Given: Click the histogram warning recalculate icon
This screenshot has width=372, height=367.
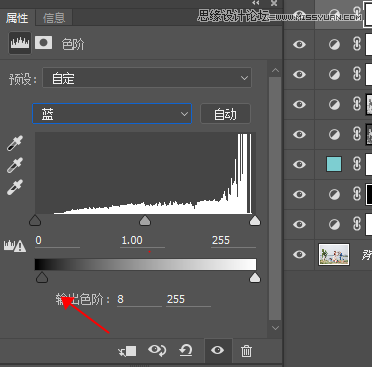Looking at the screenshot, I should pos(15,246).
